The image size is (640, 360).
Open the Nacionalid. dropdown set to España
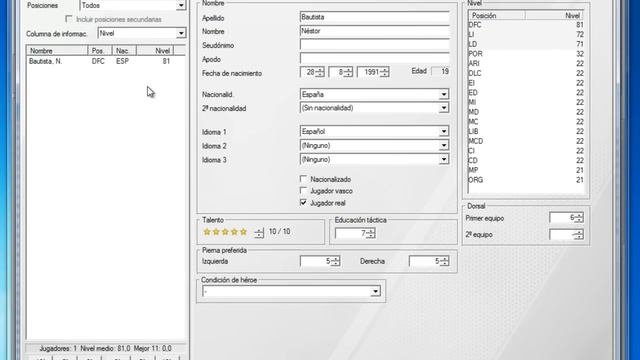pyautogui.click(x=374, y=94)
